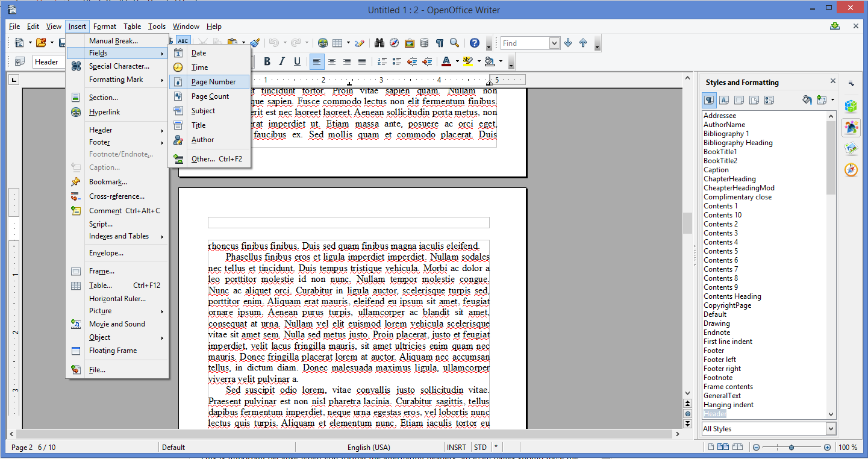Toggle Bold formatting
The image size is (868, 459).
click(x=267, y=61)
